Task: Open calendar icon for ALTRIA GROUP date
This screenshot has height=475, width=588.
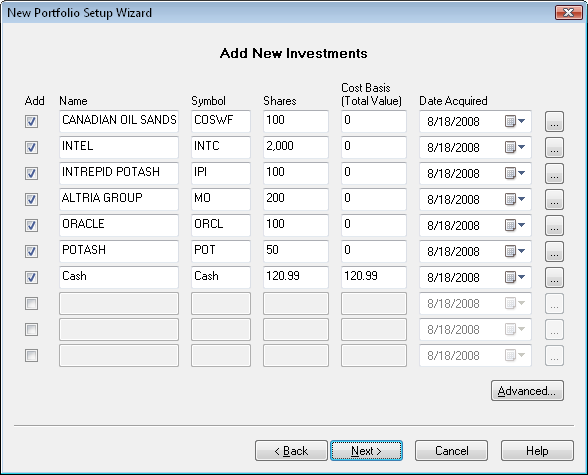Action: 510,199
